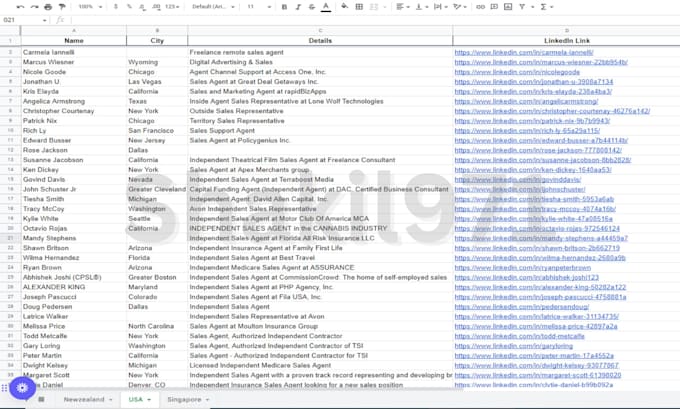Image resolution: width=680 pixels, height=409 pixels.
Task: Click the purple gear floating button
Action: coord(22,387)
